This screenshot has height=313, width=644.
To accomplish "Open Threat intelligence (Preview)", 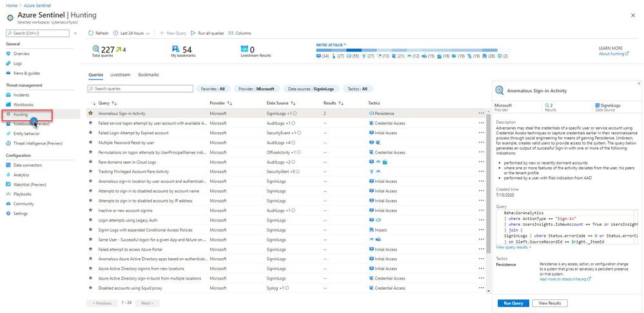I will coord(38,143).
